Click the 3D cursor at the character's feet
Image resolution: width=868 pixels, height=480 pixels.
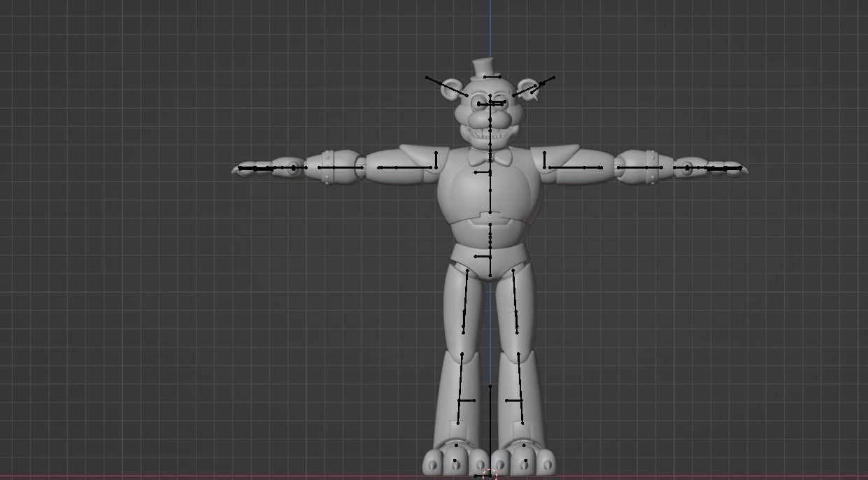490,475
